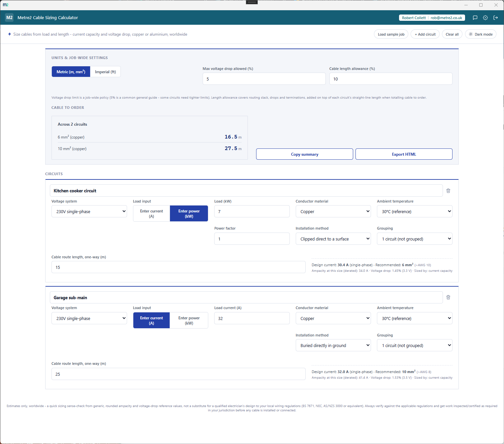Switch units to Imperial (ft)
This screenshot has height=444, width=504.
tap(105, 72)
